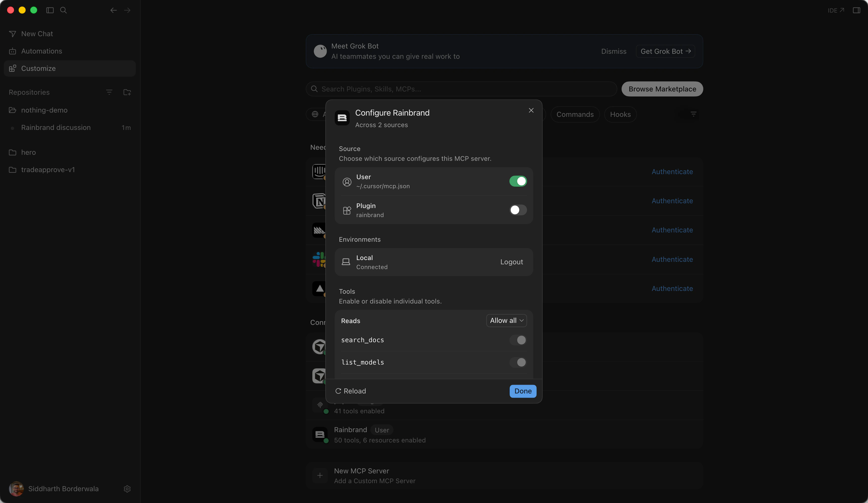The width and height of the screenshot is (868, 503).
Task: Open the Rainbrand discussion chat
Action: coord(70,127)
